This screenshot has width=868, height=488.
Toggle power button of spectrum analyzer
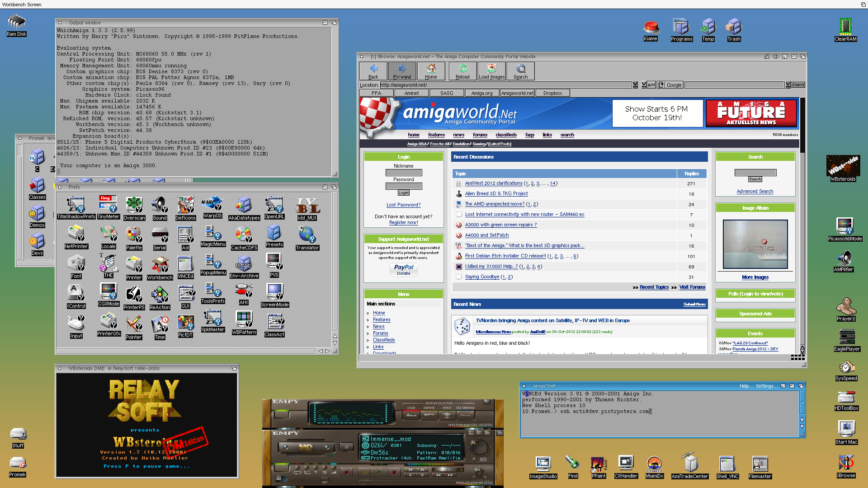(x=282, y=414)
